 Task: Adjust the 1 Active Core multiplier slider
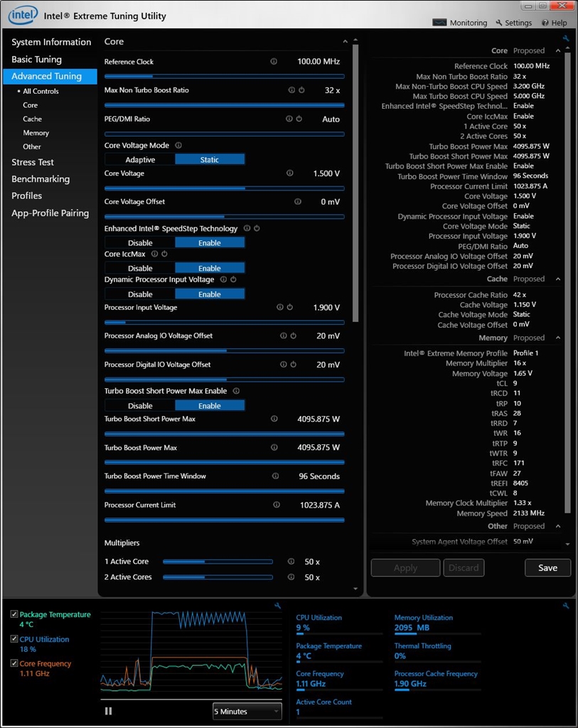point(218,562)
